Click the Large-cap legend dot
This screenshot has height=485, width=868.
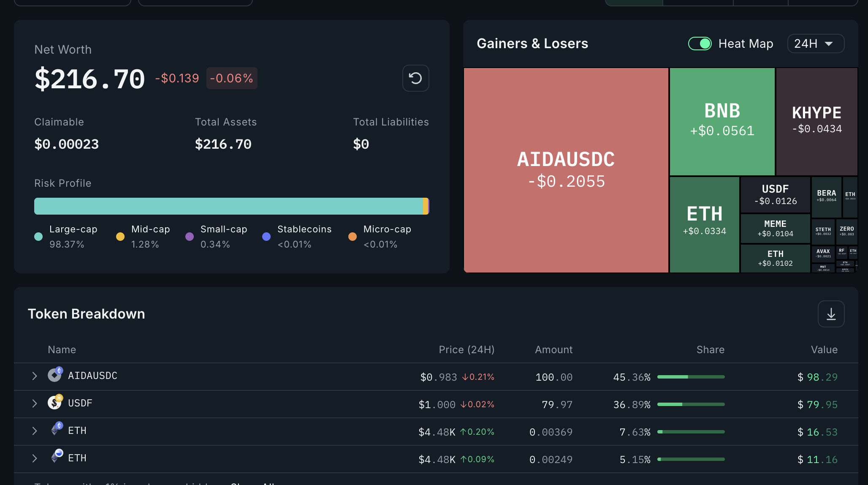click(x=38, y=237)
